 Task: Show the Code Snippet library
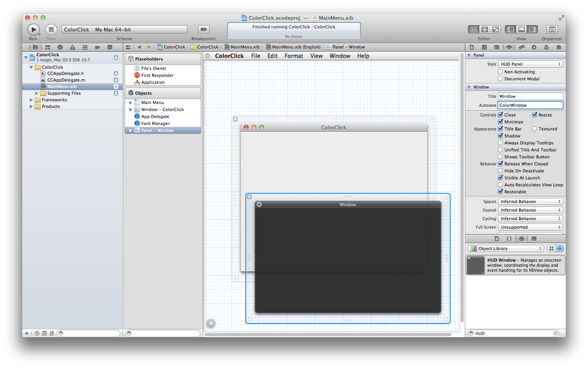click(509, 239)
